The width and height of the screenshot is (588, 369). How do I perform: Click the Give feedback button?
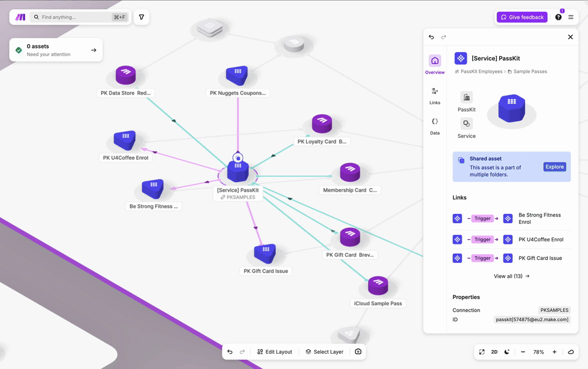522,17
